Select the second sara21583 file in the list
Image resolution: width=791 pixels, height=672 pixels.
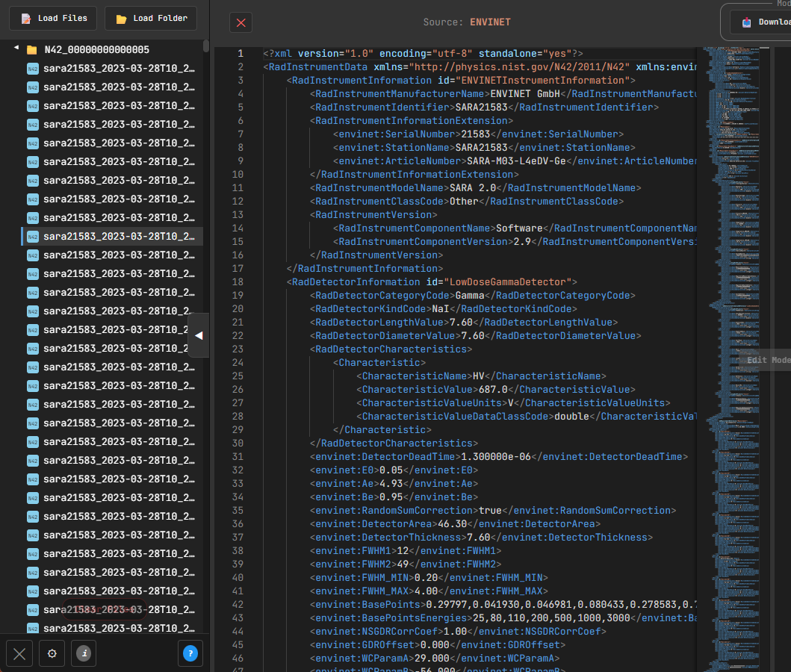pyautogui.click(x=119, y=87)
